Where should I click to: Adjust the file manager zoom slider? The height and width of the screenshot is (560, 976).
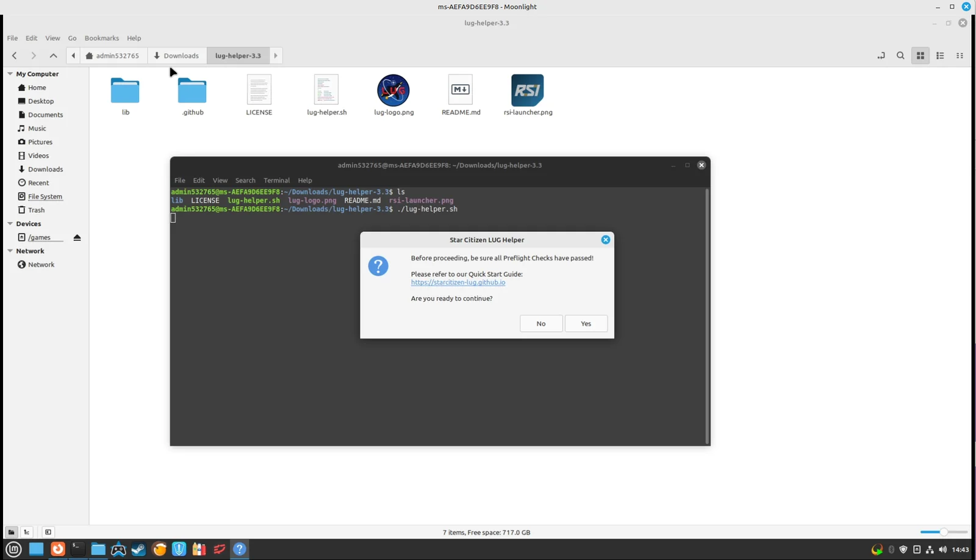point(944,532)
